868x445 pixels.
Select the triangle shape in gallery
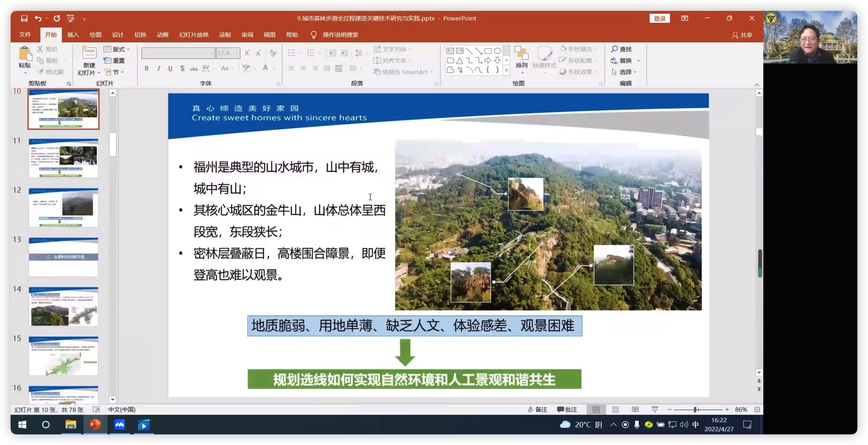tap(459, 61)
